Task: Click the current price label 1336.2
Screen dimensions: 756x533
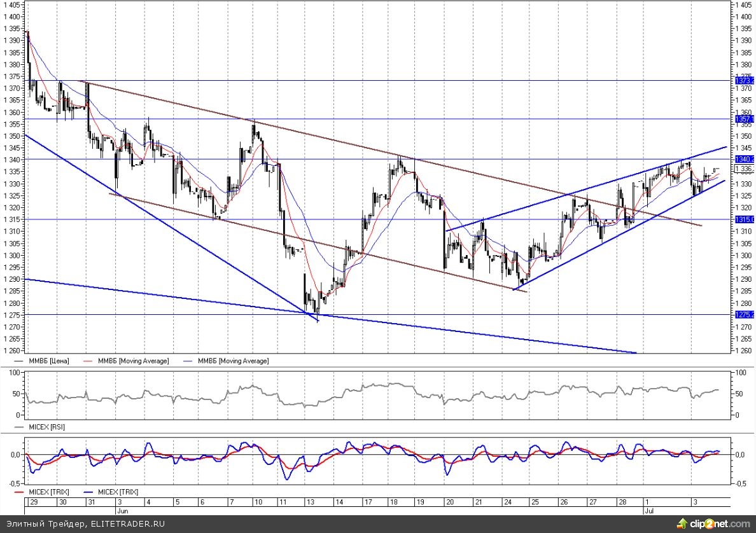Action: 743,169
